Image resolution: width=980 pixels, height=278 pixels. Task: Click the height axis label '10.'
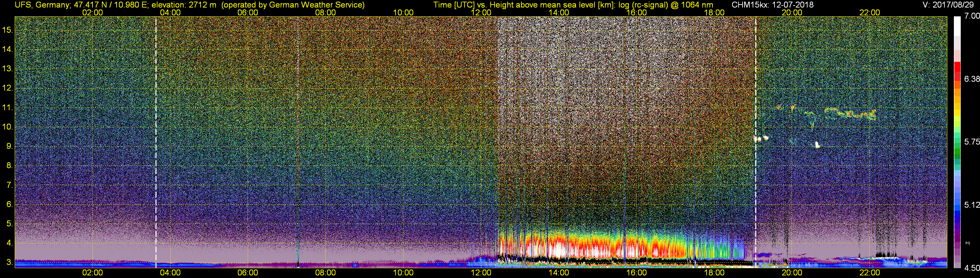tap(8, 127)
